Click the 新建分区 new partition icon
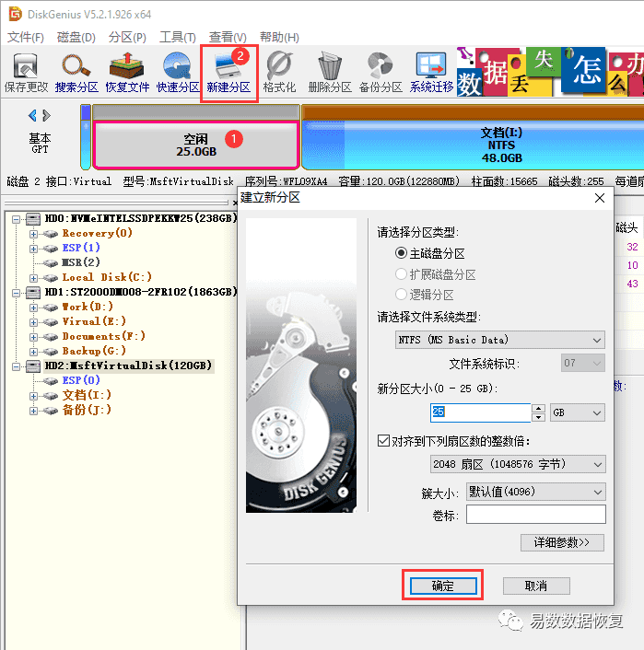Screen dimensions: 644x650 (228, 73)
